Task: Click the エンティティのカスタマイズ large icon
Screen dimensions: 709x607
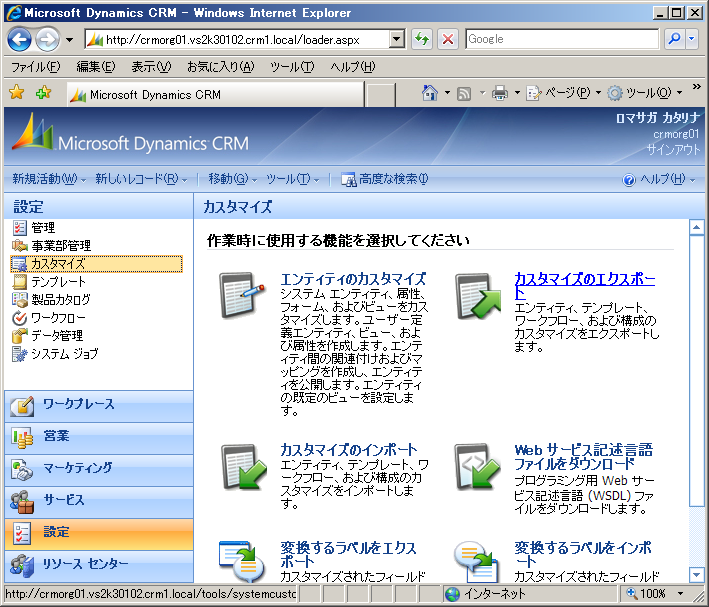Action: click(x=242, y=295)
